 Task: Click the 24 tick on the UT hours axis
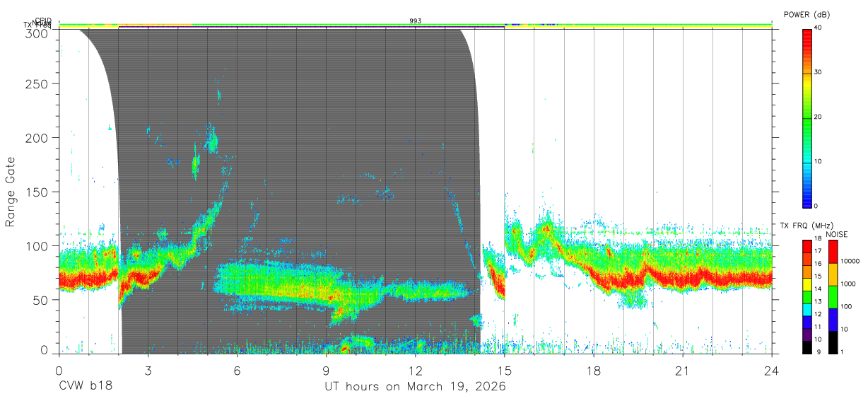point(771,371)
